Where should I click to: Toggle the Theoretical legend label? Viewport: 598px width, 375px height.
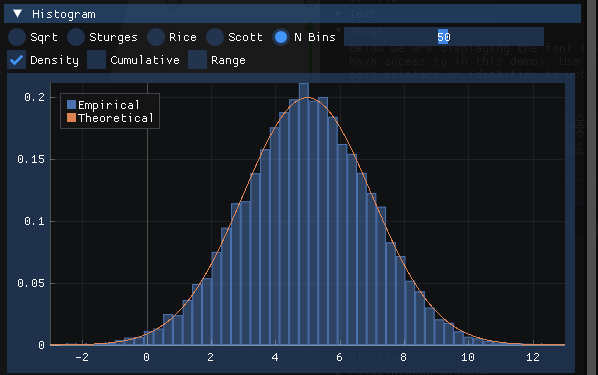point(116,118)
